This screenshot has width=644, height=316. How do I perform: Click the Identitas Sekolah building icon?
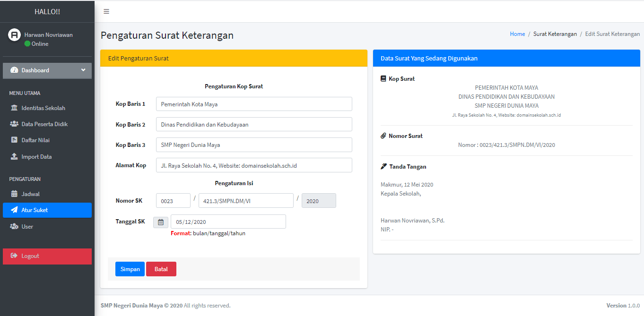14,108
